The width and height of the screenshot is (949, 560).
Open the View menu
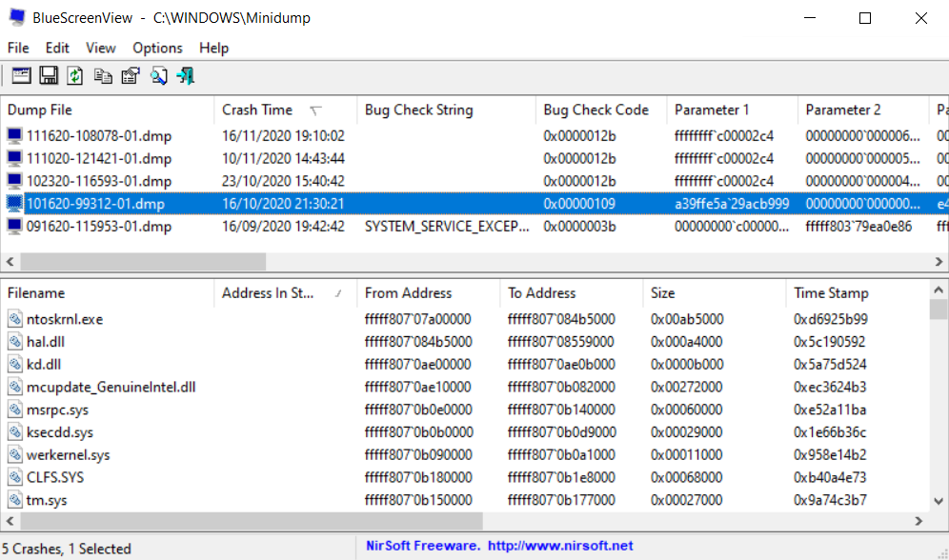coord(100,48)
